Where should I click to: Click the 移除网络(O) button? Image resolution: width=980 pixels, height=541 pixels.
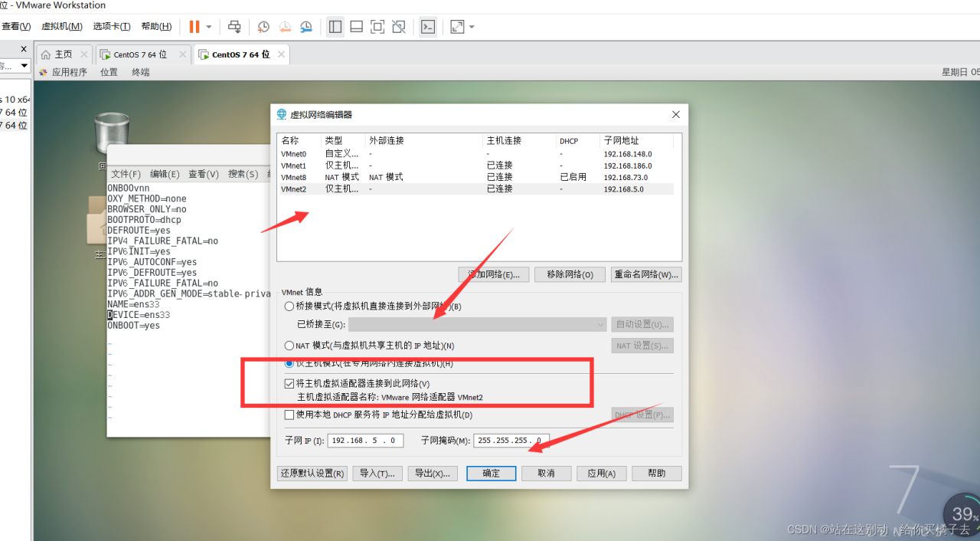570,274
